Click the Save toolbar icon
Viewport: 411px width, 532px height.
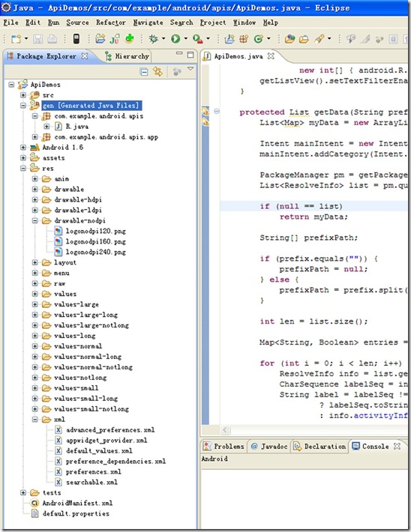37,39
